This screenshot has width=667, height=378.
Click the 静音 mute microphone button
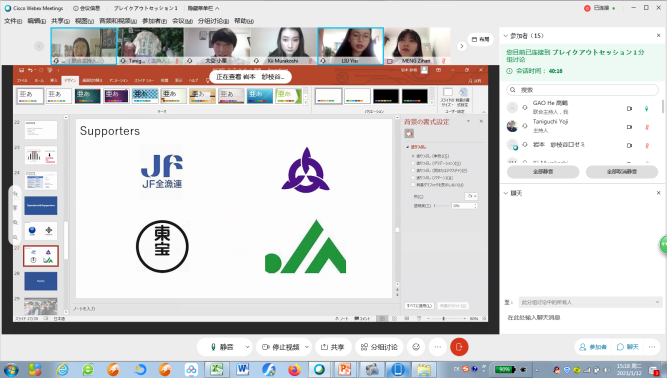222,347
